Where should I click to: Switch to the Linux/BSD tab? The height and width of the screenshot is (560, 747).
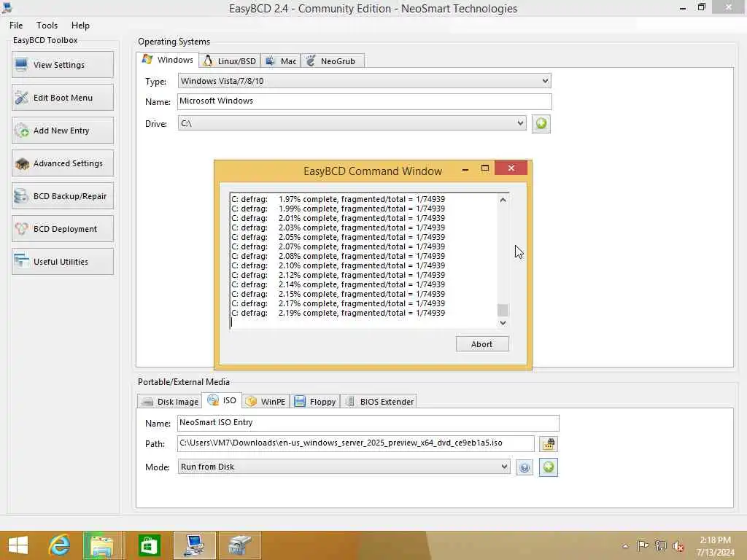230,61
